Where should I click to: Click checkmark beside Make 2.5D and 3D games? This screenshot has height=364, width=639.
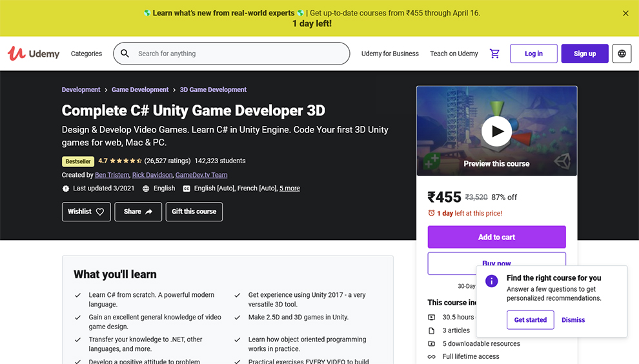237,318
